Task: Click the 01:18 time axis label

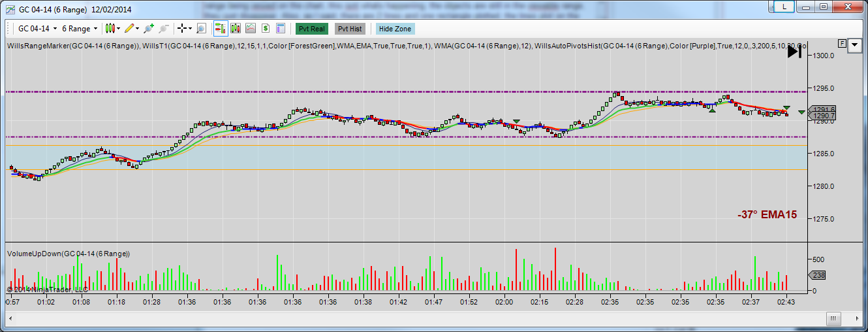Action: (x=116, y=302)
